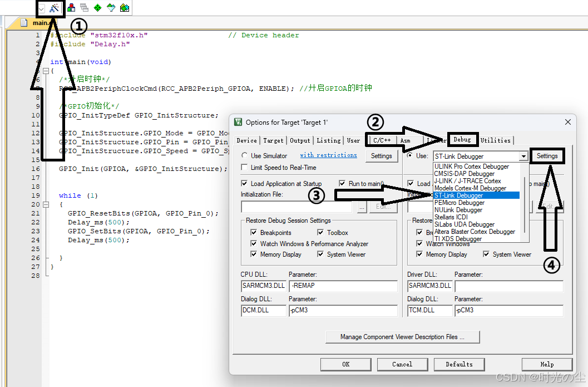Open simulator Settings button
This screenshot has width=588, height=387.
pos(382,156)
